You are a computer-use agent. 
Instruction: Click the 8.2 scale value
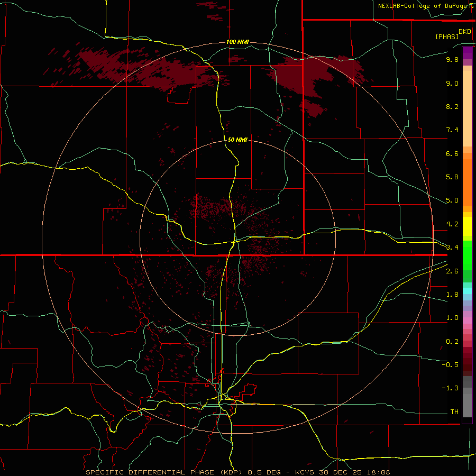(x=452, y=106)
